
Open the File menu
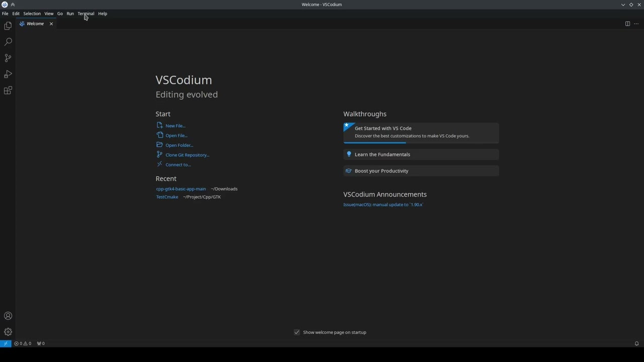[x=5, y=14]
